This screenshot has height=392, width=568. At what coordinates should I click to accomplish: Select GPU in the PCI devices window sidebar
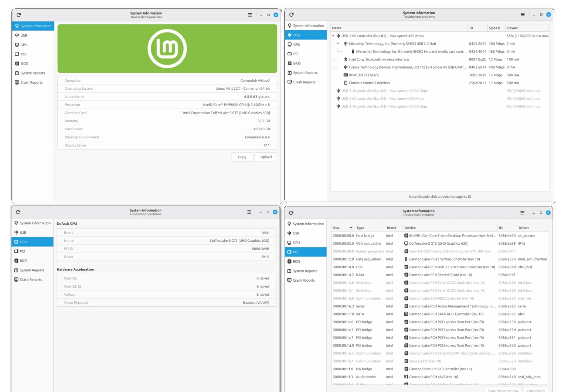[x=296, y=243]
